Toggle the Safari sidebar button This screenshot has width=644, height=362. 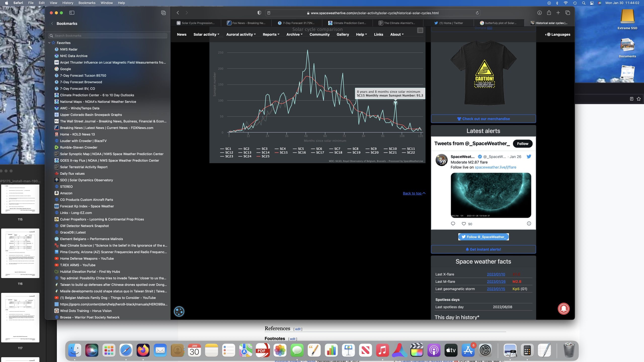72,13
